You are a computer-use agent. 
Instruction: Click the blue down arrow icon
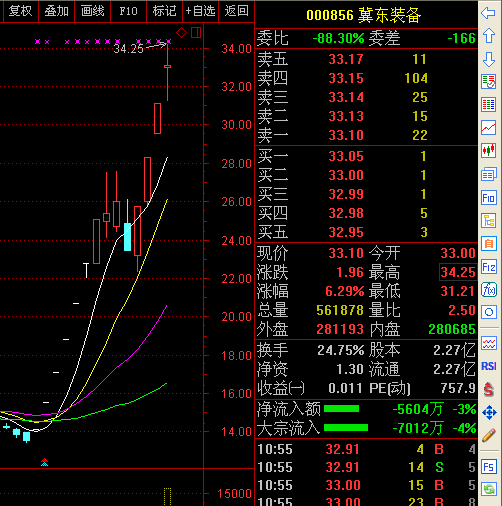488,59
